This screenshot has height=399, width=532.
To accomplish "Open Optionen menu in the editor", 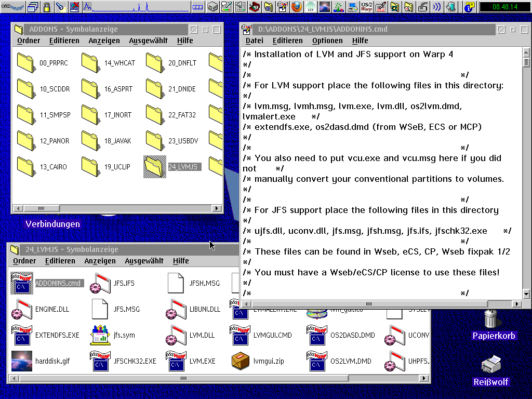I will coord(327,41).
